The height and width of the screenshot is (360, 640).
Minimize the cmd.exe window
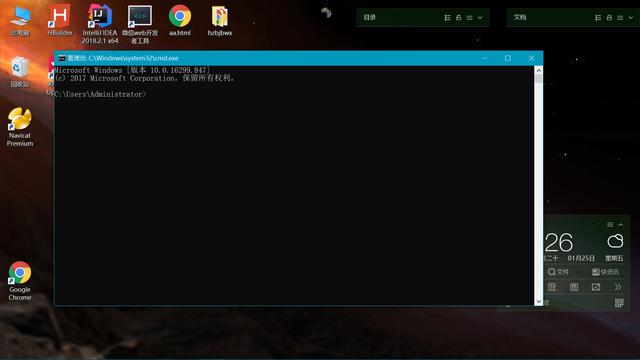tap(484, 58)
